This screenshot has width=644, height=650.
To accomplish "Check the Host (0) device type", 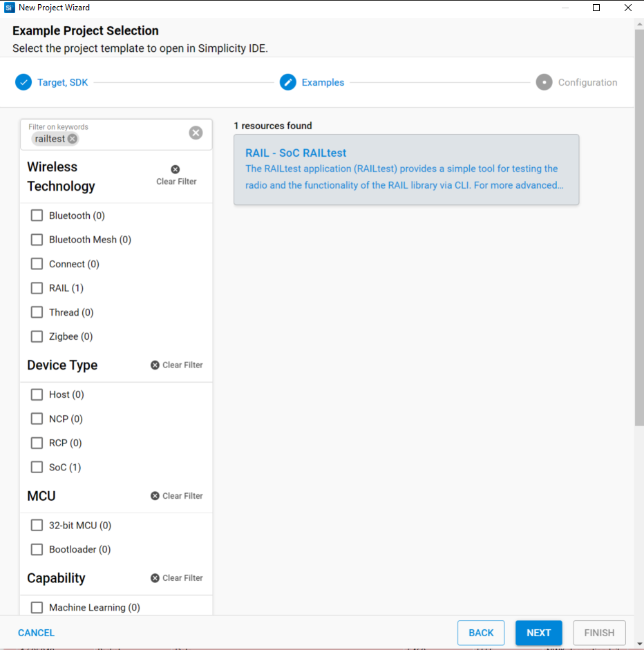I will (37, 394).
